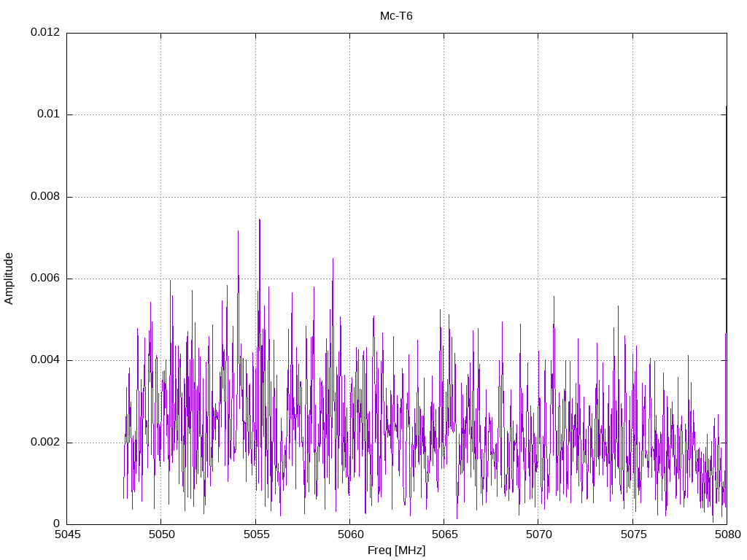Click the 5055 x-axis tick label
Viewport: 747px width, 560px height.
(x=256, y=534)
